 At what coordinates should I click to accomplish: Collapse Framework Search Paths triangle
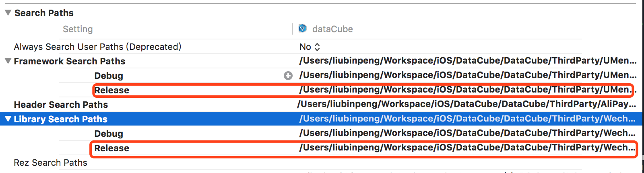8,61
